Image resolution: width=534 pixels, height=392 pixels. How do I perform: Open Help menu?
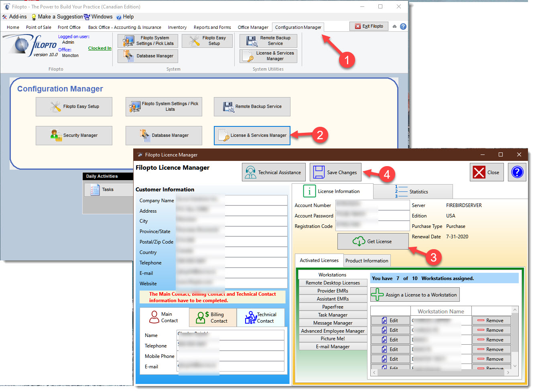click(125, 17)
